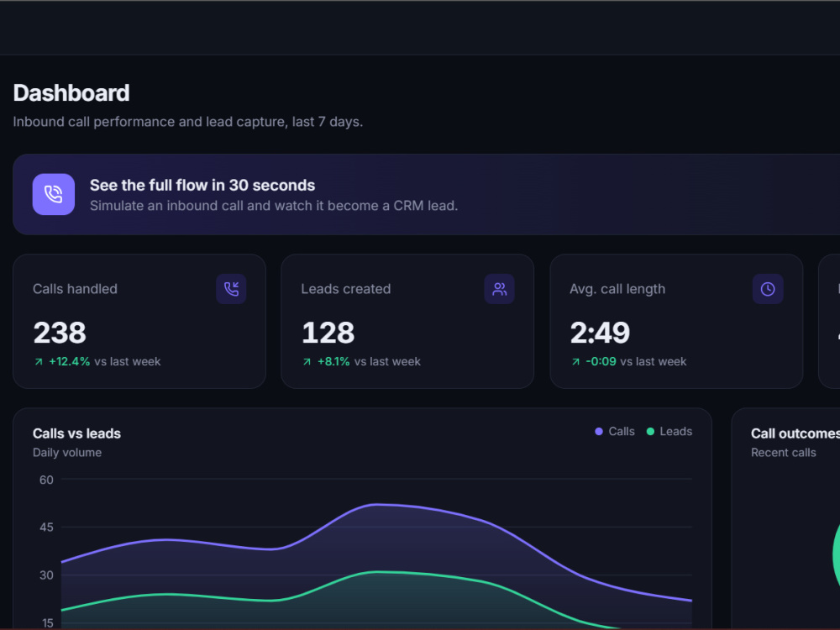Click the 60 label on the chart axis
The height and width of the screenshot is (630, 840).
pyautogui.click(x=46, y=480)
